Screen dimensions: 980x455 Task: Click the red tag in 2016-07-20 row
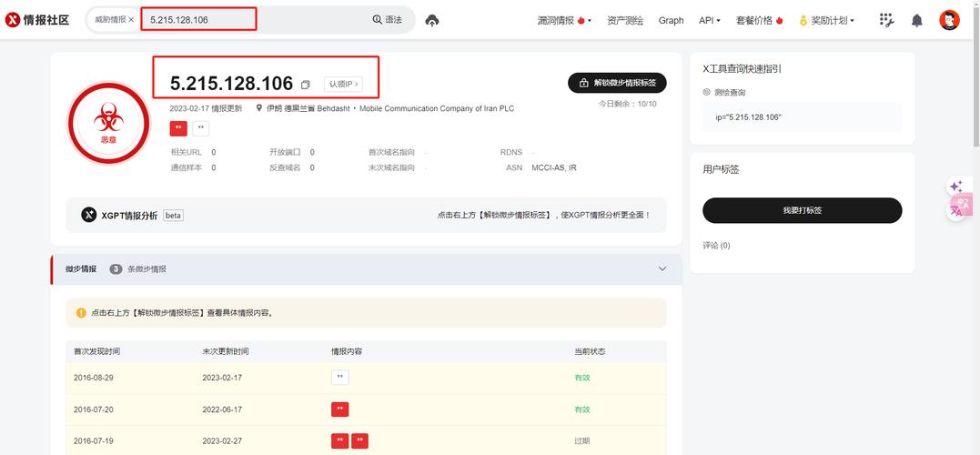[340, 409]
